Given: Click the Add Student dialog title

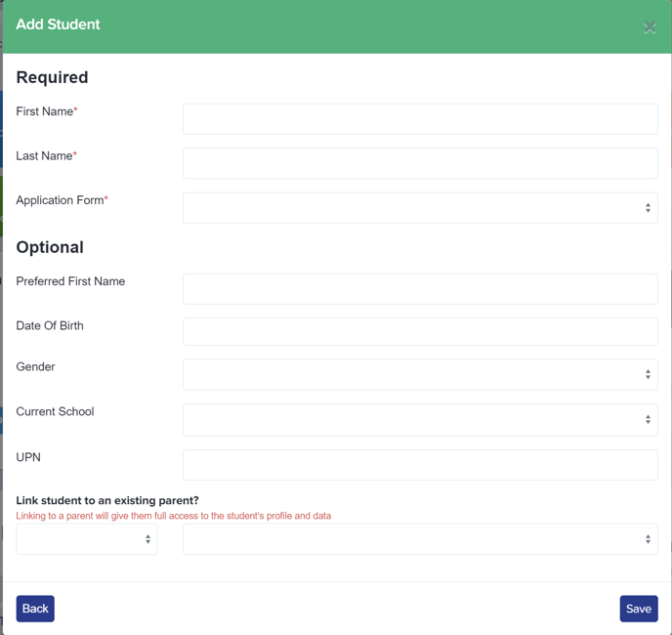Looking at the screenshot, I should [x=58, y=24].
